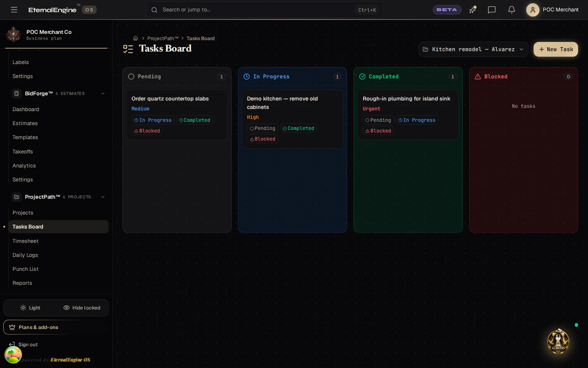Click the island avatar at bottom left
Screen dimensions: 588x368
(x=13, y=355)
